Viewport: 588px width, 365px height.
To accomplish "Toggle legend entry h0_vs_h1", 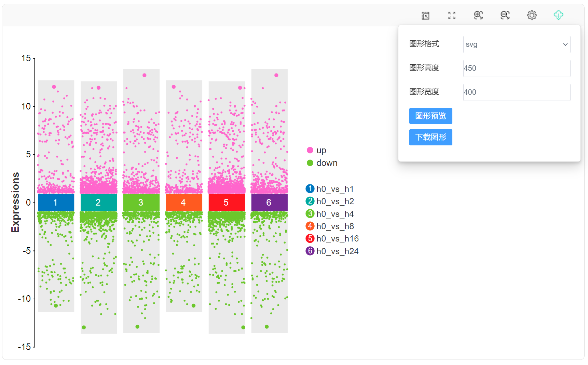I will tap(330, 189).
